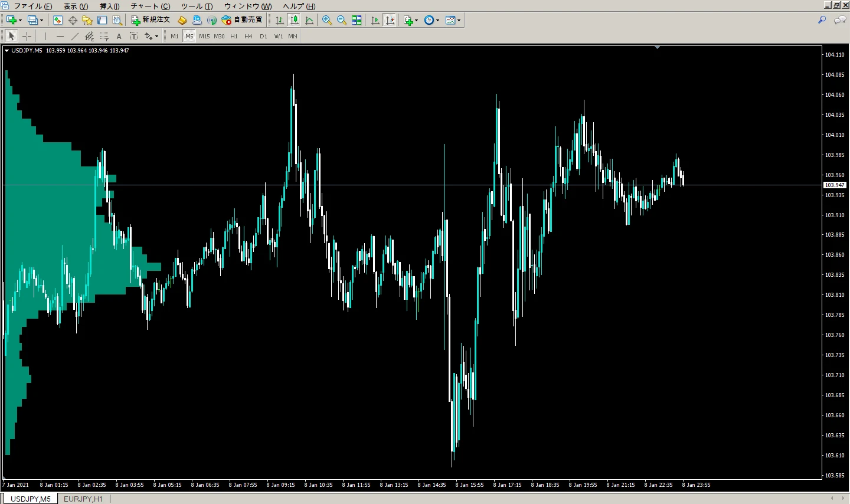The image size is (850, 504).
Task: Zoom out of the chart
Action: point(341,20)
